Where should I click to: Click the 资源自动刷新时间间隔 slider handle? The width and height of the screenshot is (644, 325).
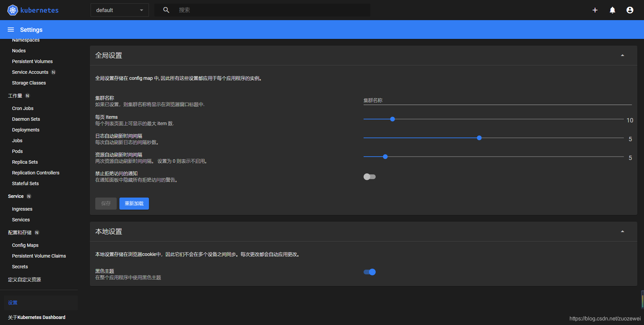tap(385, 157)
